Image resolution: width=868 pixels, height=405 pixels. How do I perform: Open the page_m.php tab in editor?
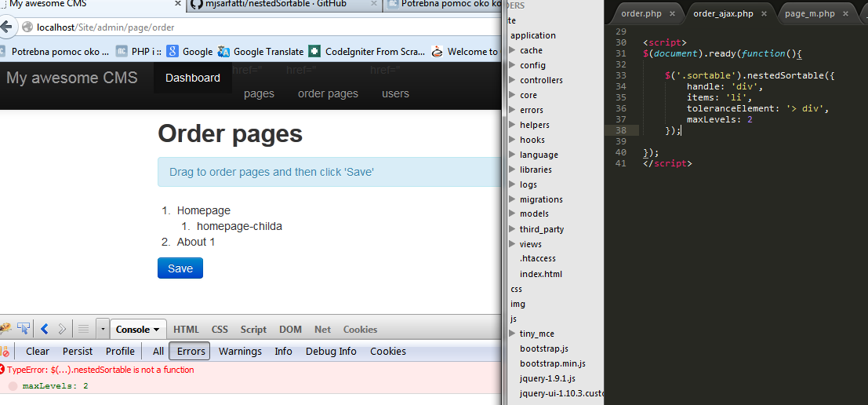[809, 14]
